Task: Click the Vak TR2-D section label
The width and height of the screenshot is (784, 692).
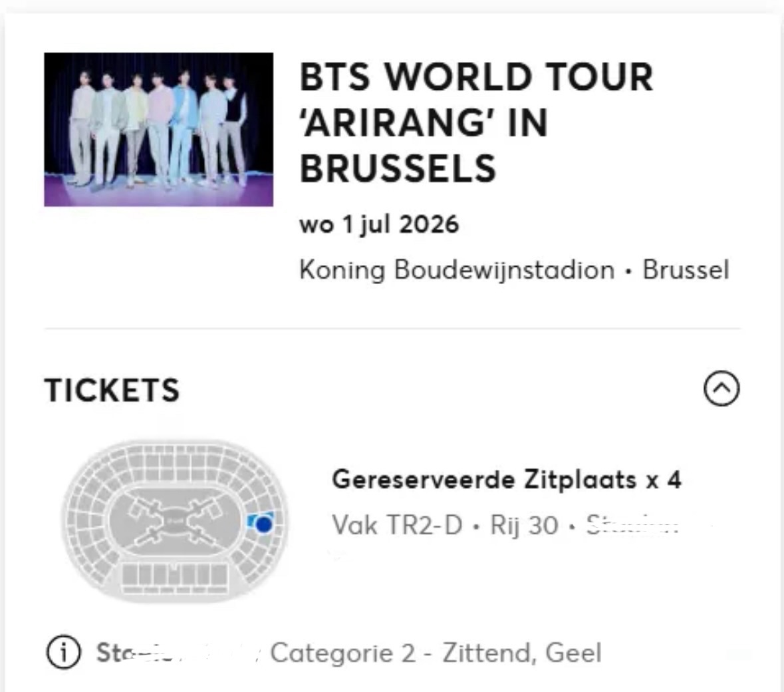Action: (397, 525)
